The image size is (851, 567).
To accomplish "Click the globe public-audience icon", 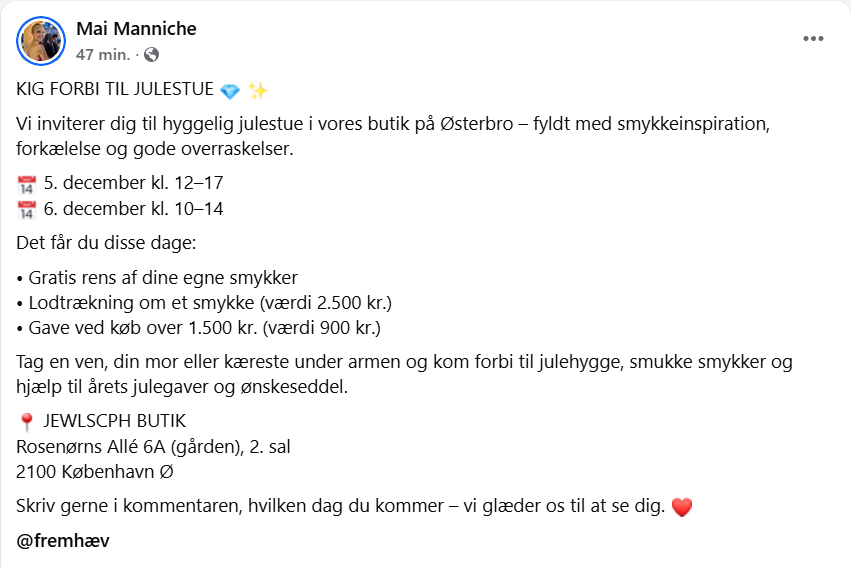I will [x=151, y=55].
